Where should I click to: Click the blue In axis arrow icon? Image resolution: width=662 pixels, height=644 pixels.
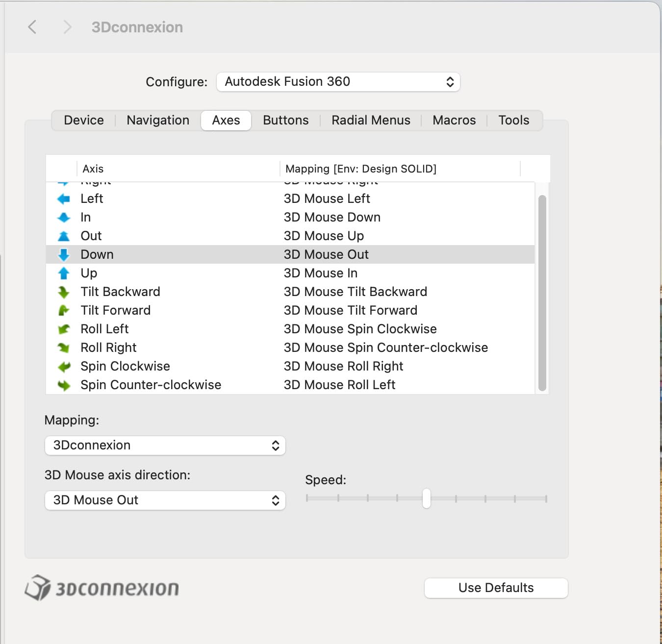tap(64, 218)
